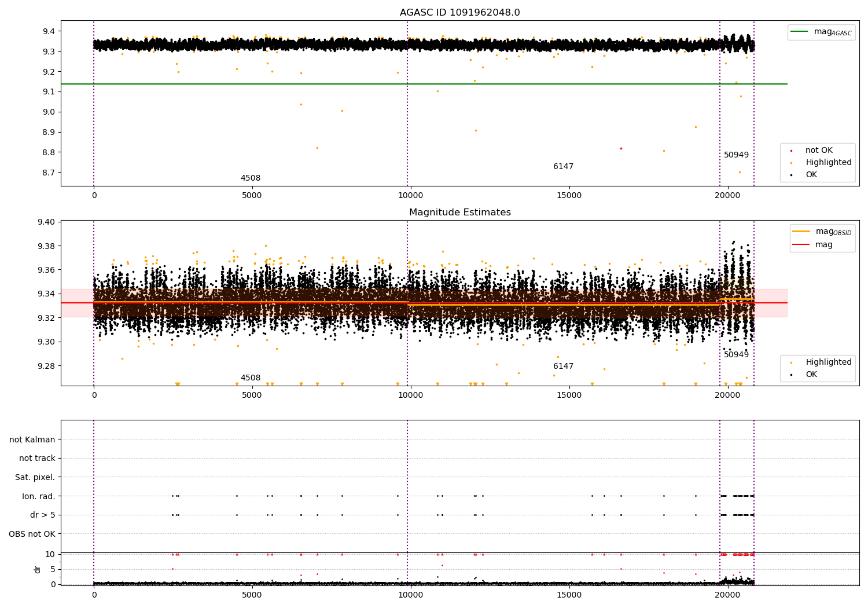The width and height of the screenshot is (868, 608).
Task: Click the '9.0' y-tick in top plot
Action: (49, 112)
